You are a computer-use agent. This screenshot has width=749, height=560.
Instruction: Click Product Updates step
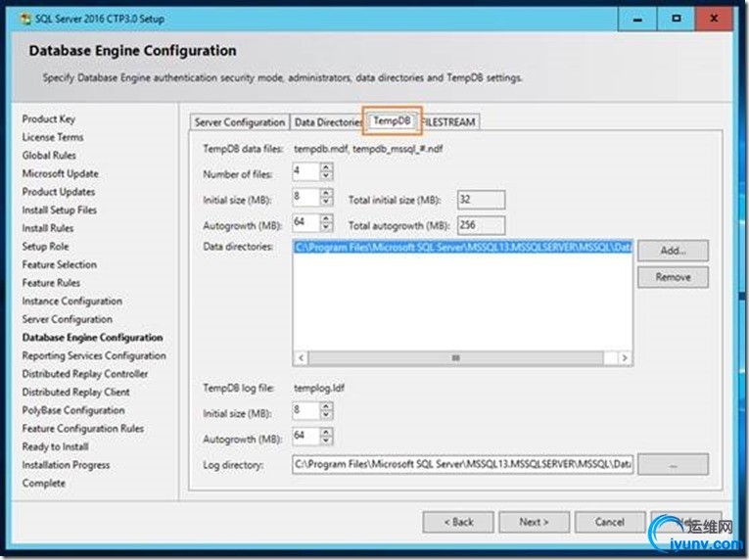(x=59, y=192)
